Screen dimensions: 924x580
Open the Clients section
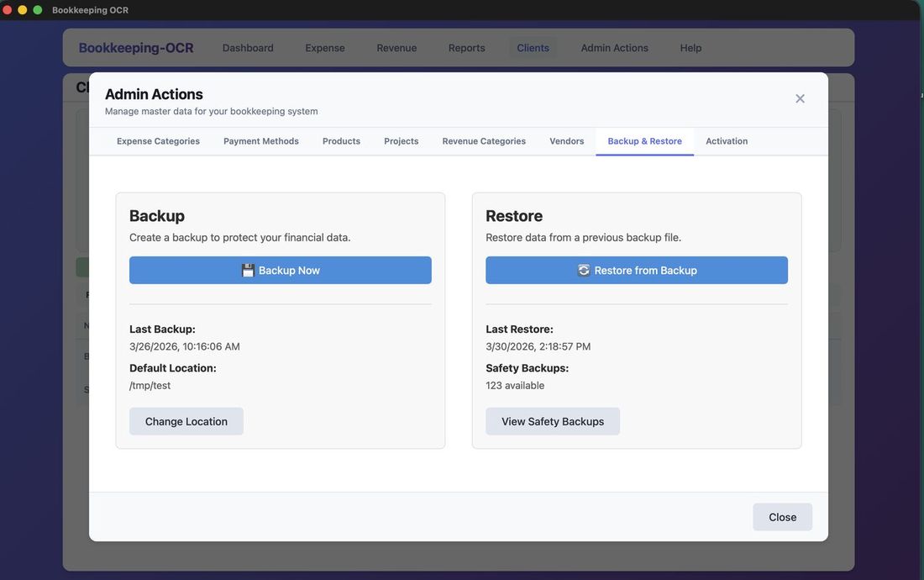tap(533, 48)
